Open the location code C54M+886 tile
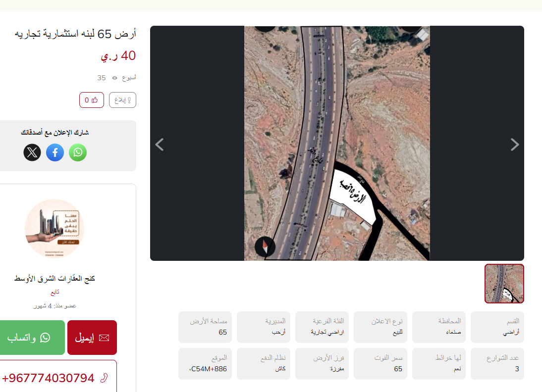542x392 pixels. 205,364
